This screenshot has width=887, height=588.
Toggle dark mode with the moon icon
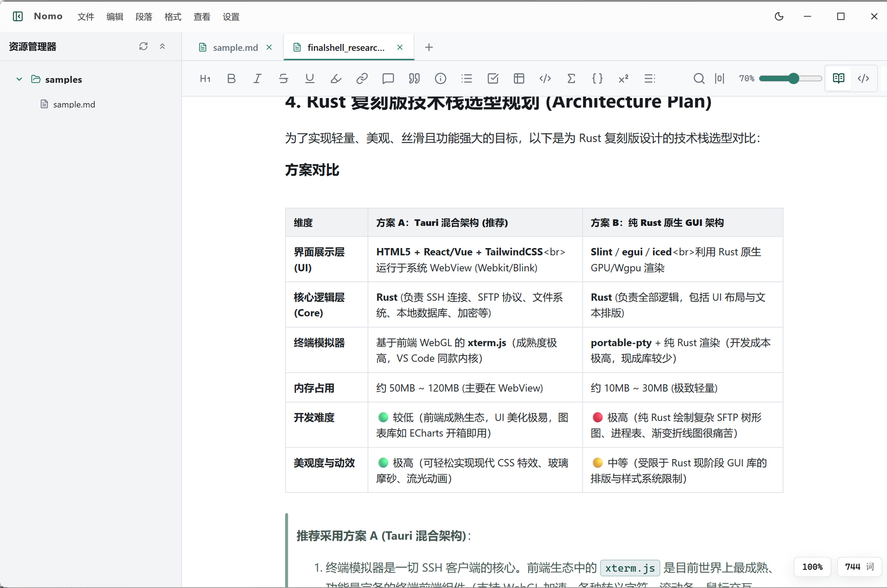[779, 17]
